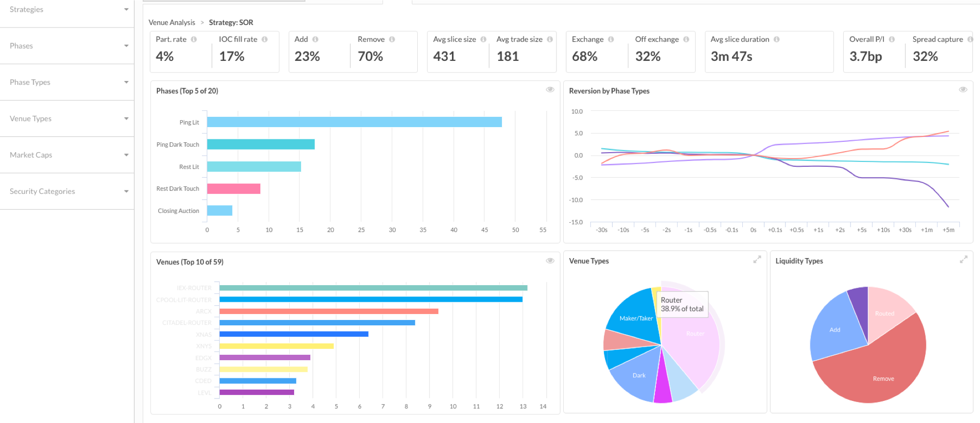Click the info icon next to IOC fill rate
This screenshot has width=980, height=423.
[x=265, y=39]
